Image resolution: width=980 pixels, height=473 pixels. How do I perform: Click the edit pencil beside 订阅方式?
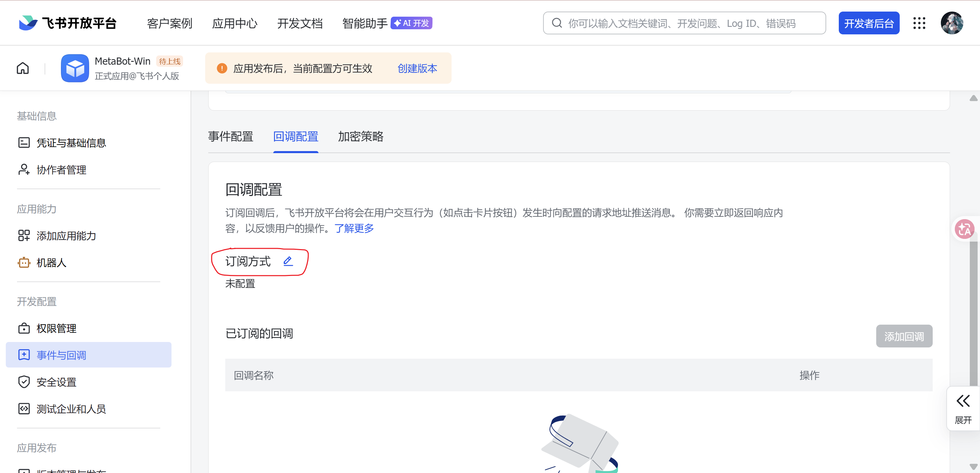coord(288,261)
